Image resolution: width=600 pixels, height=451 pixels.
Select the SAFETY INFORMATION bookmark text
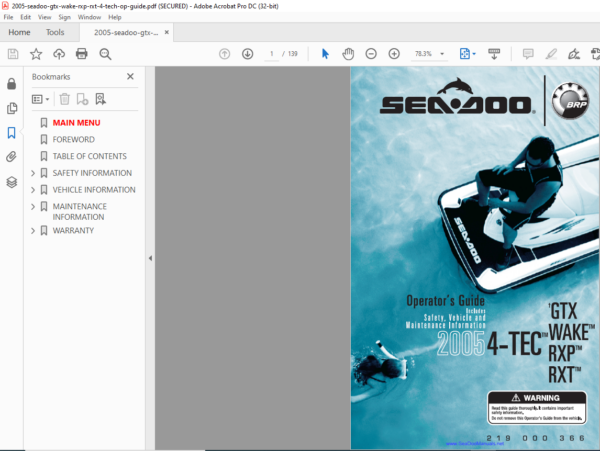pos(92,173)
